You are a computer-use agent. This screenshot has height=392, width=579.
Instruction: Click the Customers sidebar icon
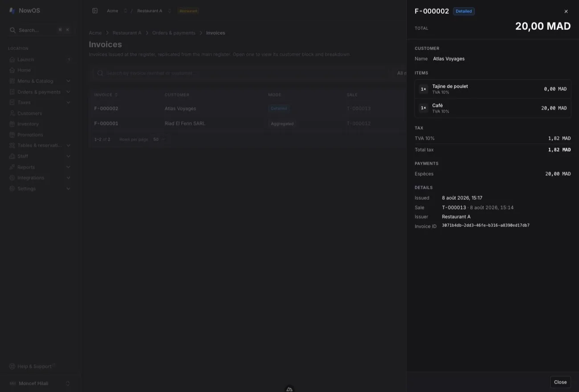tap(12, 113)
